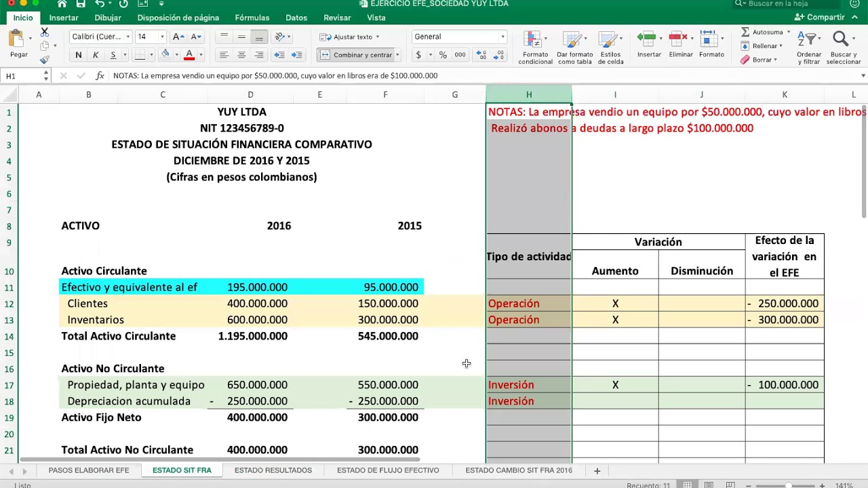Apply percent style with % icon
The image size is (868, 488).
(443, 55)
